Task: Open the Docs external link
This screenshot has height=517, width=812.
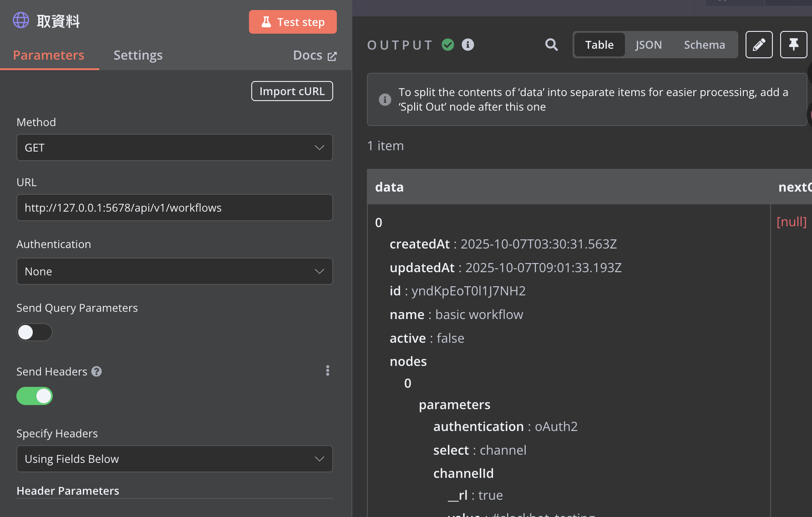Action: tap(315, 55)
